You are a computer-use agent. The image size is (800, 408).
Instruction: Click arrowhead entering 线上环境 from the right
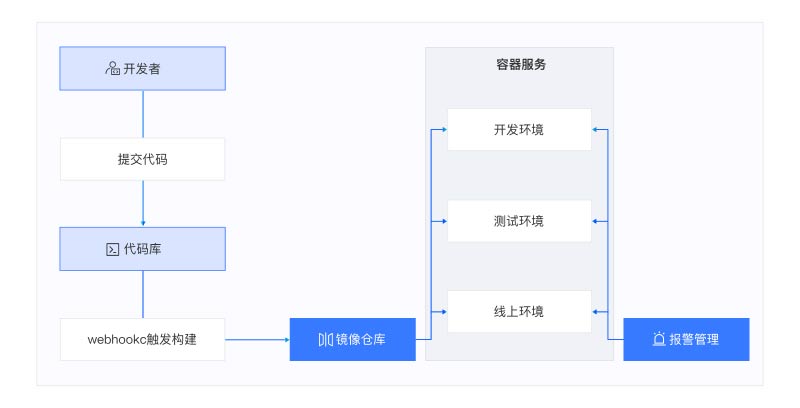[596, 311]
